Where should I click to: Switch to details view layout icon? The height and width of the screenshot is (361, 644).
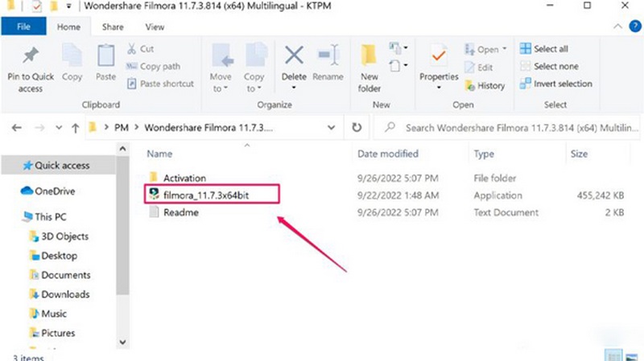(x=613, y=356)
